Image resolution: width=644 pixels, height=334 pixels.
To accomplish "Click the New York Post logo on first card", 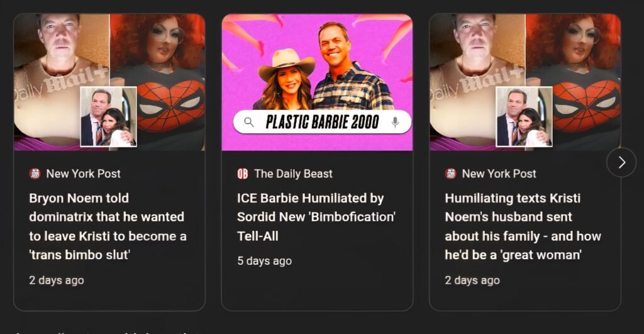I will point(35,174).
